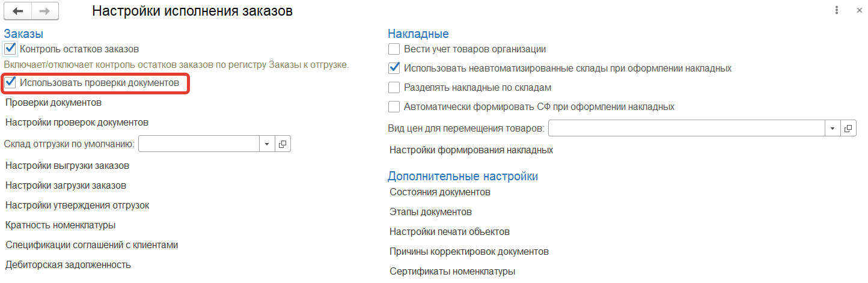Screen dimensions: 868x283
Task: Click the Склад отгрузки по умолчанию input field
Action: pos(199,144)
